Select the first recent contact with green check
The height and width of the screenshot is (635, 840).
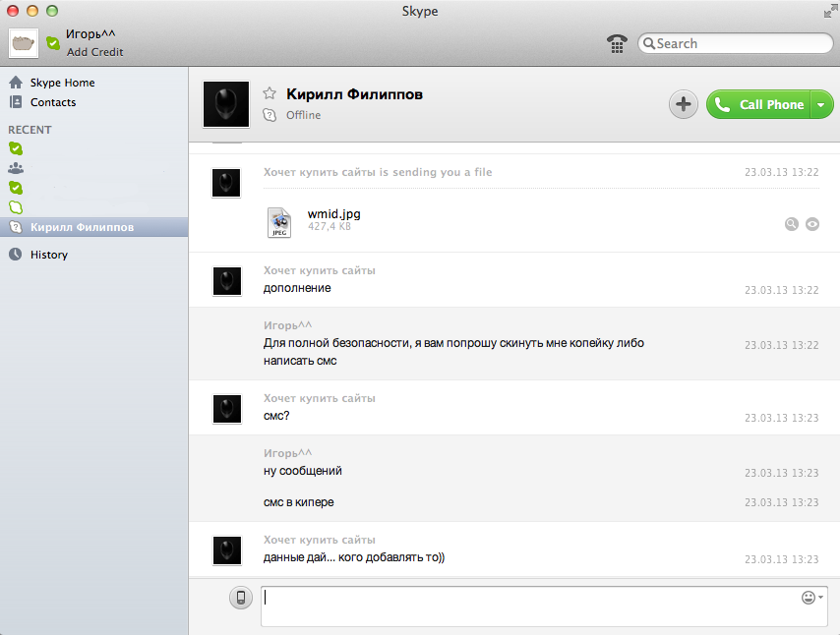[16, 148]
